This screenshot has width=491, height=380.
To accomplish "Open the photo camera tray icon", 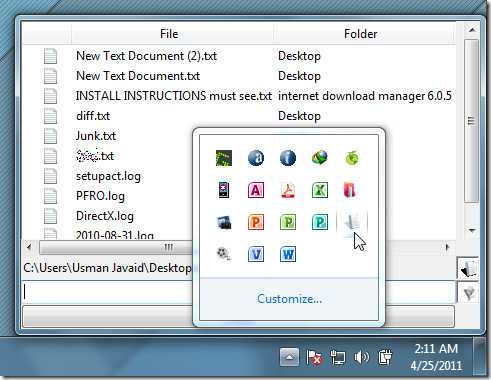I will point(224,222).
